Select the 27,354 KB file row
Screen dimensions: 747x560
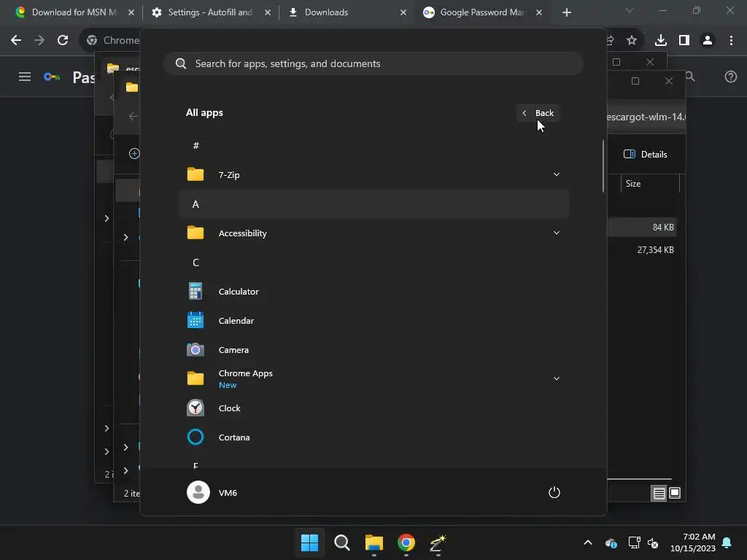point(642,250)
